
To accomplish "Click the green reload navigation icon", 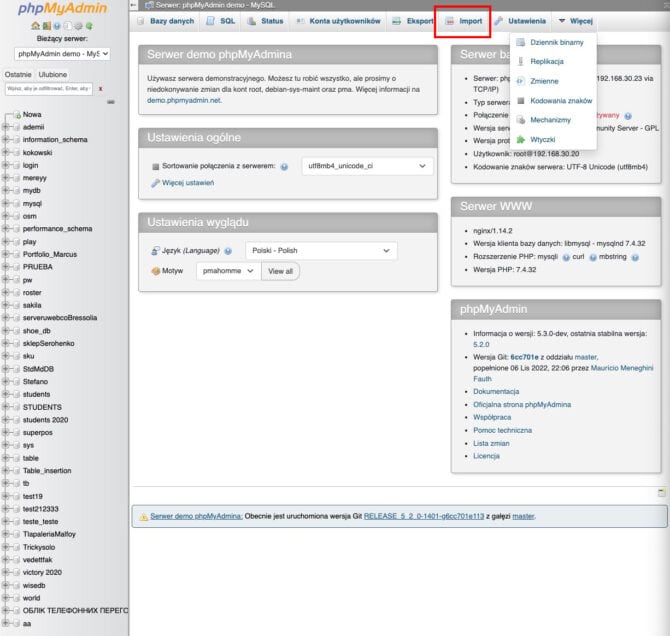I will 89,26.
